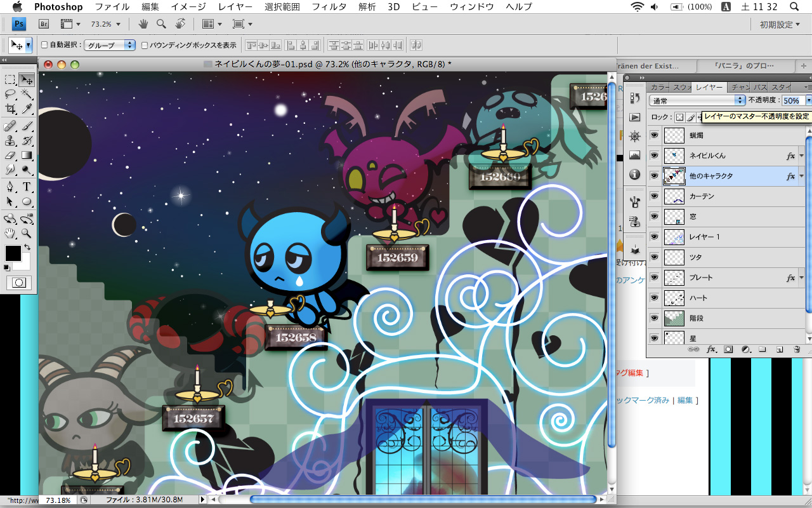812x508 pixels.
Task: Select the Ellipse shape tool
Action: click(x=27, y=201)
